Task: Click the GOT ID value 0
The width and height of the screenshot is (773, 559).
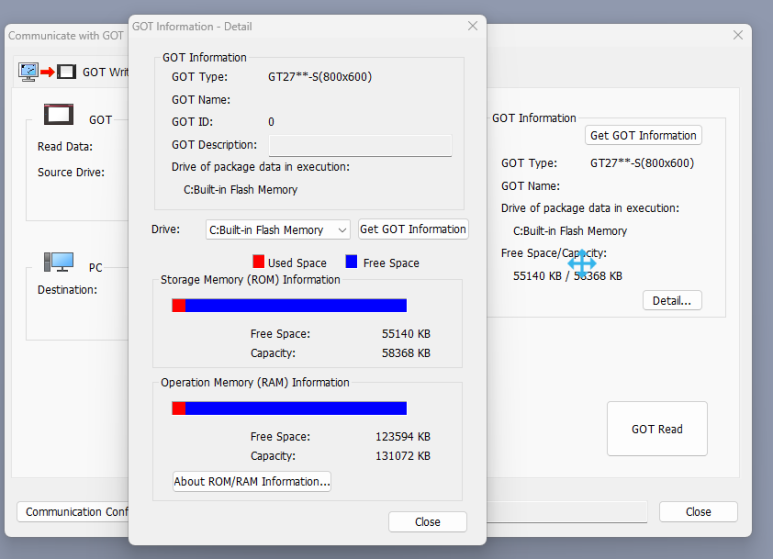Action: (x=271, y=122)
